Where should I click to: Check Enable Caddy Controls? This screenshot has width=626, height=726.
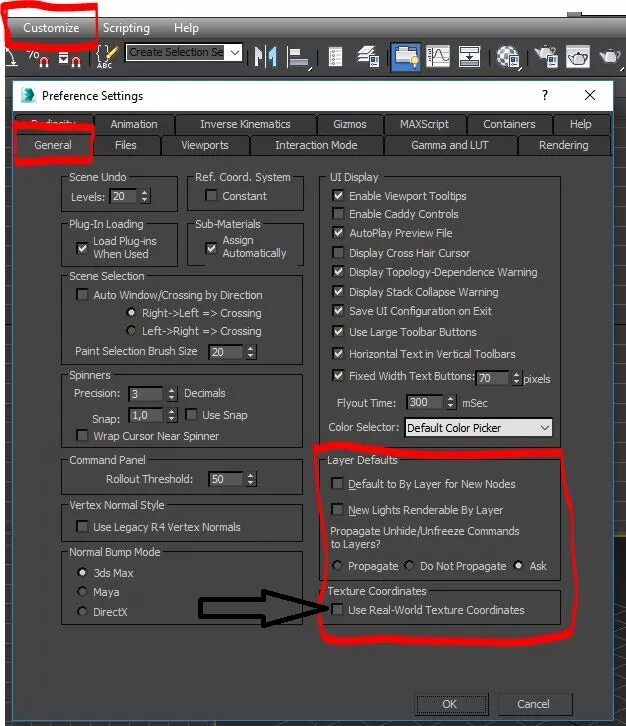pyautogui.click(x=338, y=213)
